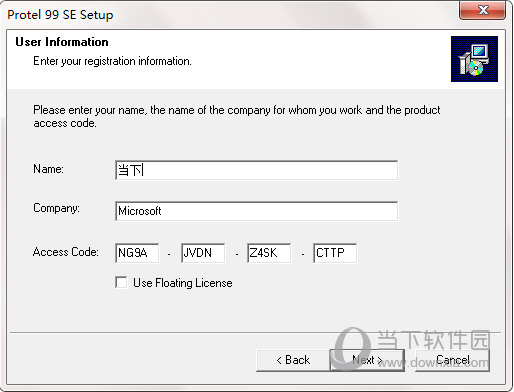Click the User Information heading
514x392 pixels.
pyautogui.click(x=62, y=42)
